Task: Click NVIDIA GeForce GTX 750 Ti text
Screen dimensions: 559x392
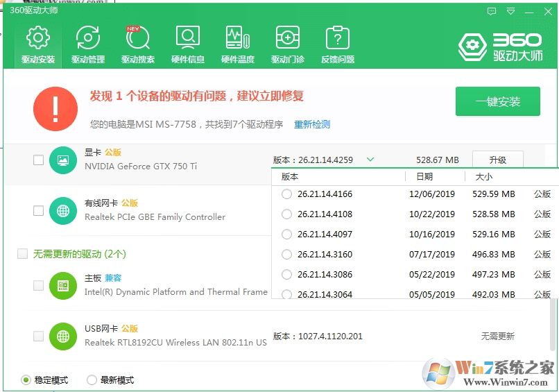Action: (x=141, y=167)
